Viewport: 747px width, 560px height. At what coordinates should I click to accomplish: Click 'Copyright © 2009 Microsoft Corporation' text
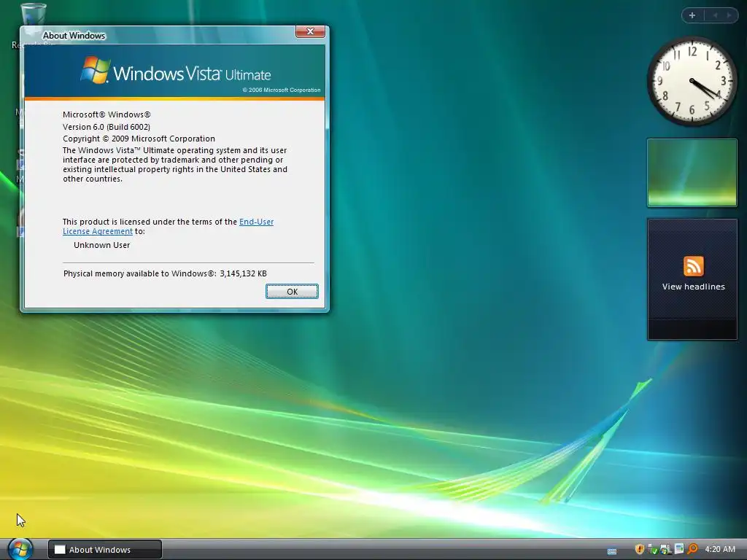[x=139, y=139]
